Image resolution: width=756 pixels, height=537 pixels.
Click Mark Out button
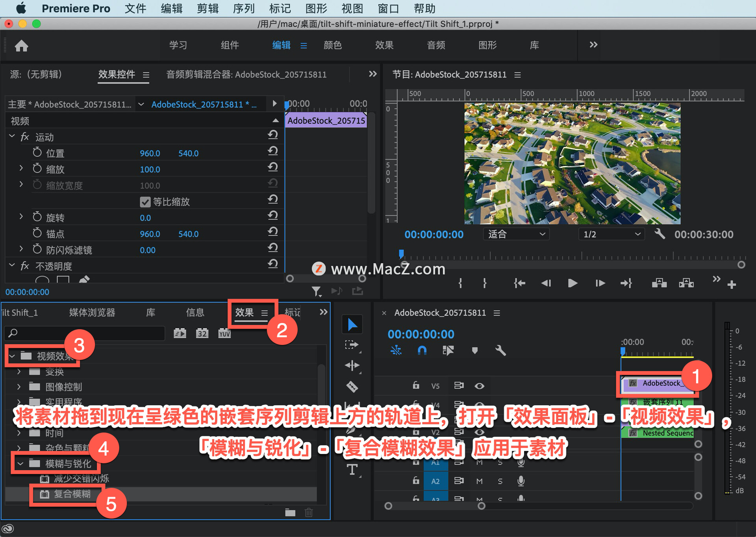coord(485,283)
